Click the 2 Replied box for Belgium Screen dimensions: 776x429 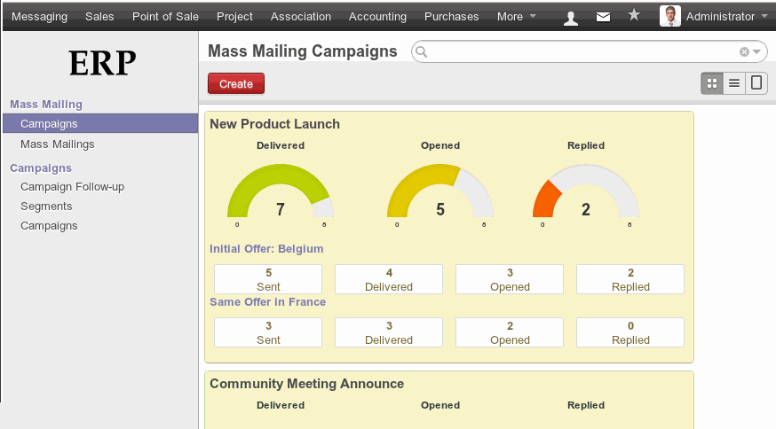[630, 279]
